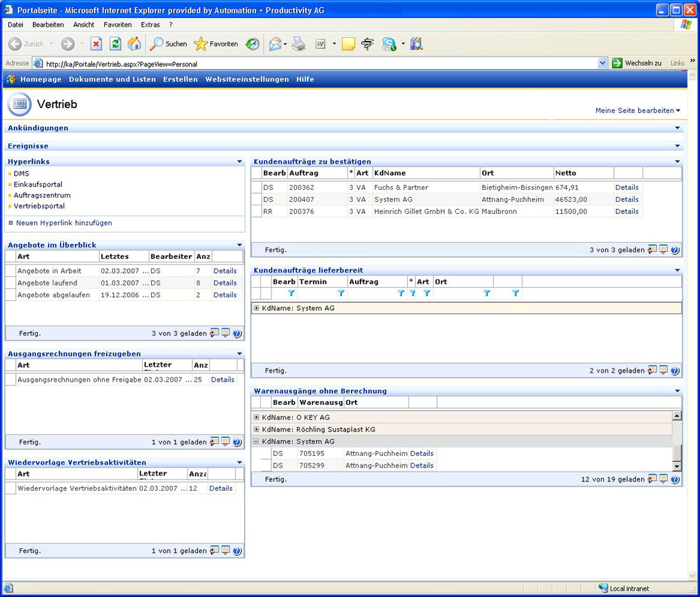This screenshot has width=700, height=597.
Task: Click Details link for Heinrich Gillet order
Action: tap(627, 211)
